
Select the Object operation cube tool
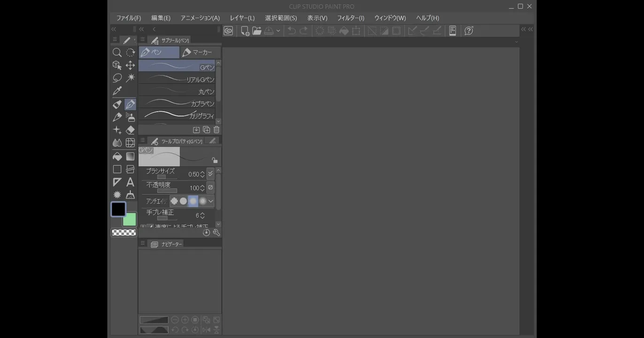(x=117, y=65)
